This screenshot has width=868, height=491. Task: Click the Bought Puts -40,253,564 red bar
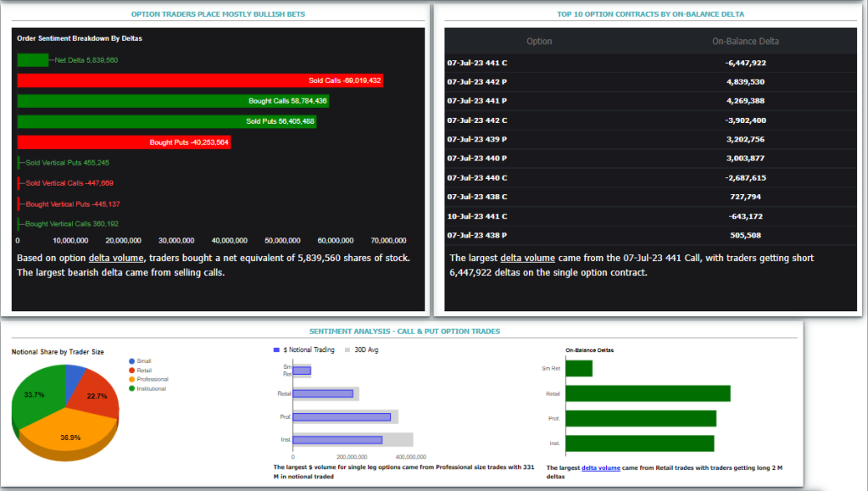click(x=124, y=142)
